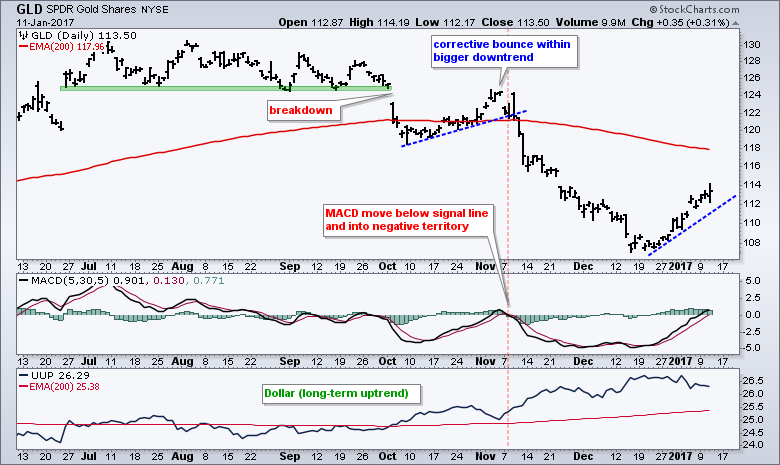This screenshot has height=465, width=780.
Task: Click 'SPDR Gold Shares' name text
Action: (93, 9)
